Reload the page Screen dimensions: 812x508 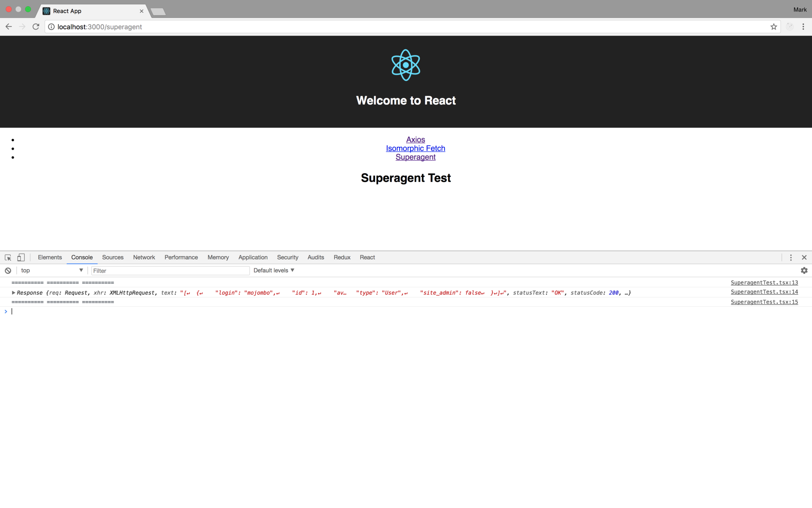click(36, 27)
